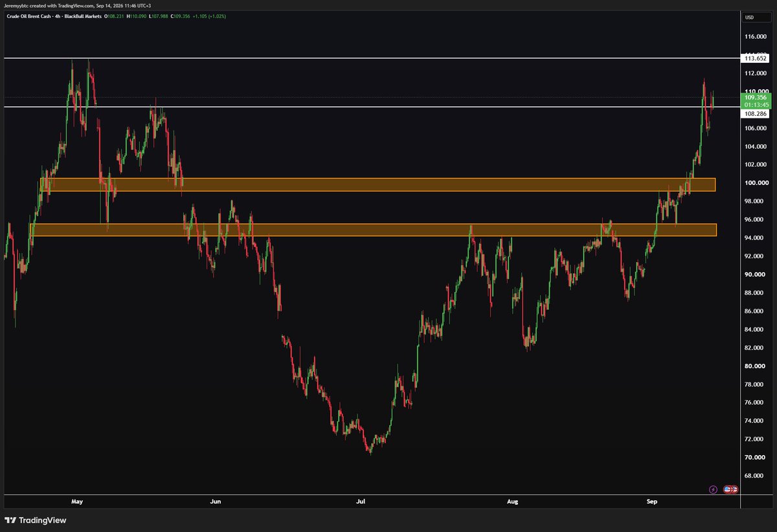
Task: Select the 113.652 horizontal line price label
Action: (756, 58)
